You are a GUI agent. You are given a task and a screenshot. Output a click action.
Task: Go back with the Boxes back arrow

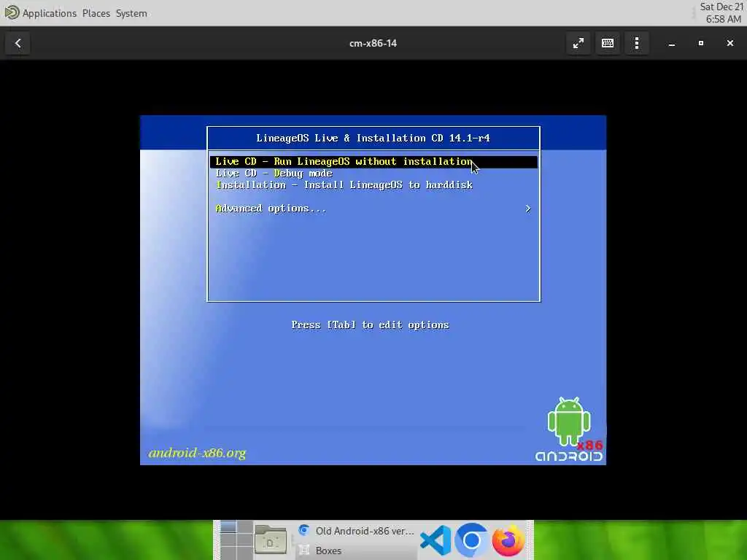18,43
